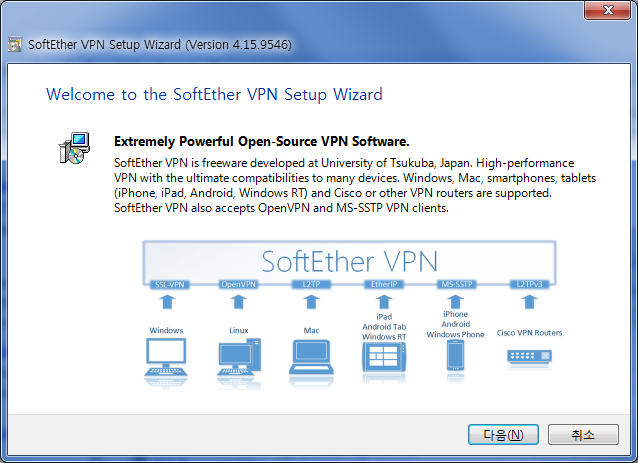
Task: Click the Mac laptop icon
Action: pyautogui.click(x=311, y=357)
